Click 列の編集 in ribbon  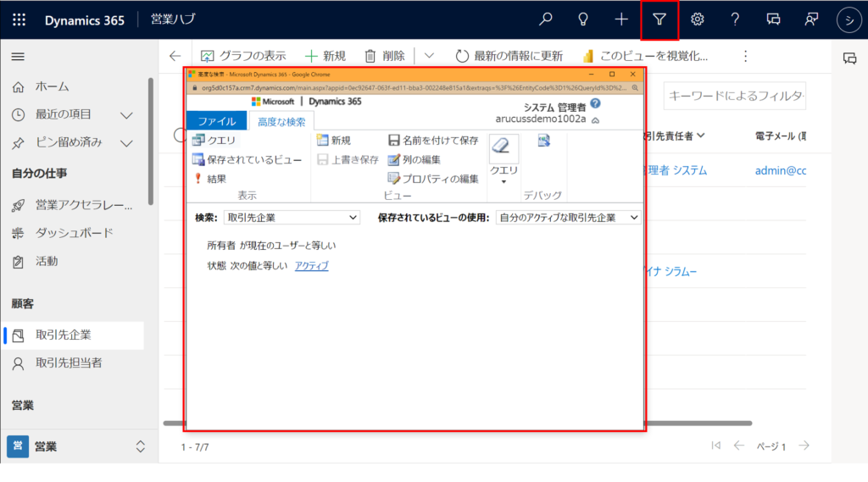(414, 160)
